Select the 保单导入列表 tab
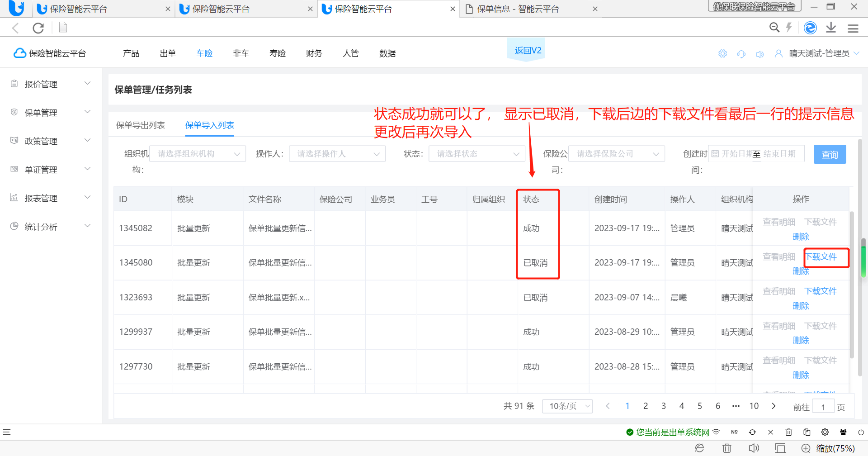This screenshot has width=868, height=456. 209,125
